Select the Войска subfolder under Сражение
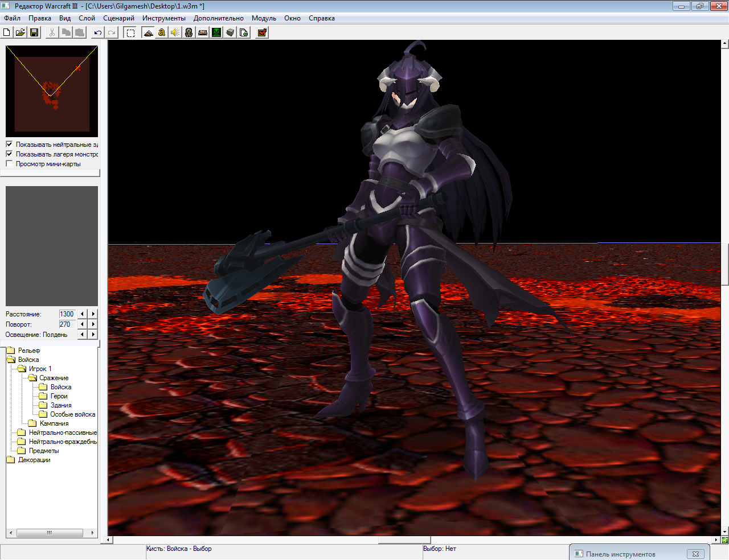 point(61,387)
